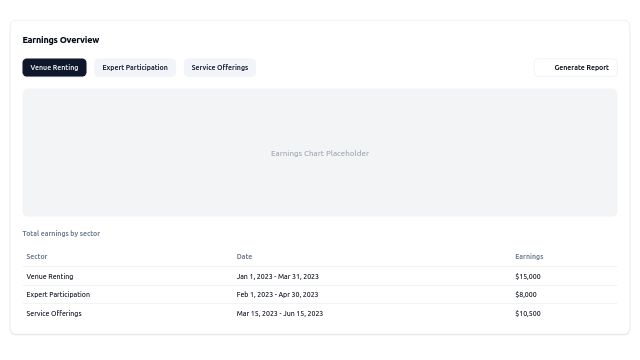Click the Earnings Chart Placeholder area

[320, 153]
